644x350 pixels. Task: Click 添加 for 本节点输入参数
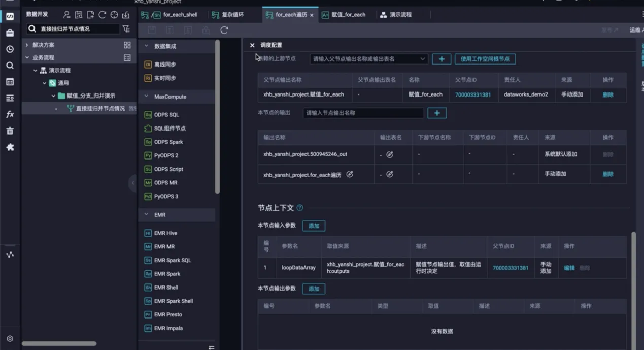click(x=314, y=226)
